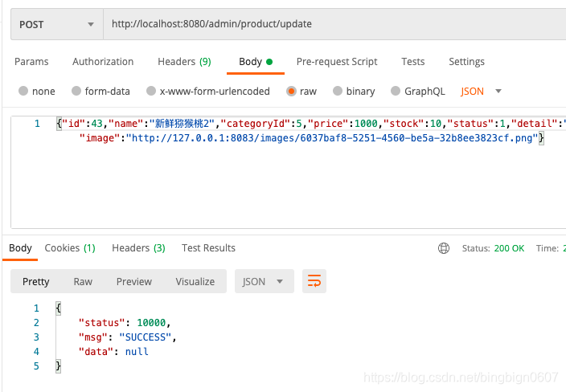The image size is (566, 392).
Task: Switch response view to Pretty
Action: (35, 281)
